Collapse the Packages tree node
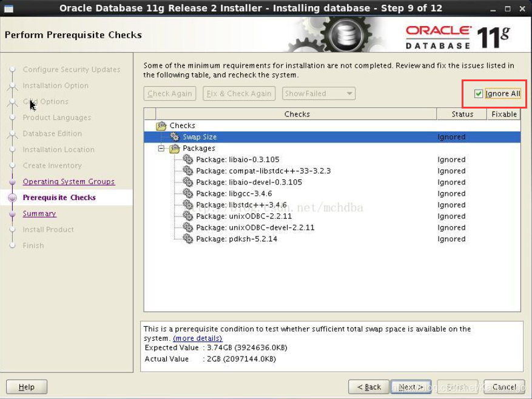This screenshot has width=532, height=399. click(x=161, y=149)
